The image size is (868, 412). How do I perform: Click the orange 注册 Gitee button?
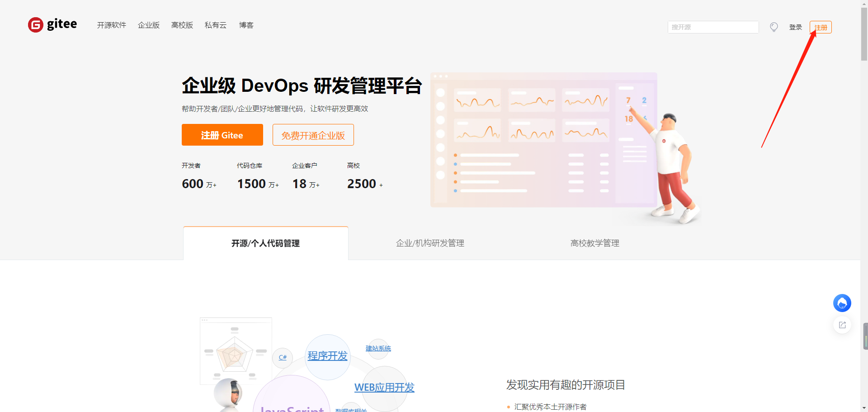[222, 135]
